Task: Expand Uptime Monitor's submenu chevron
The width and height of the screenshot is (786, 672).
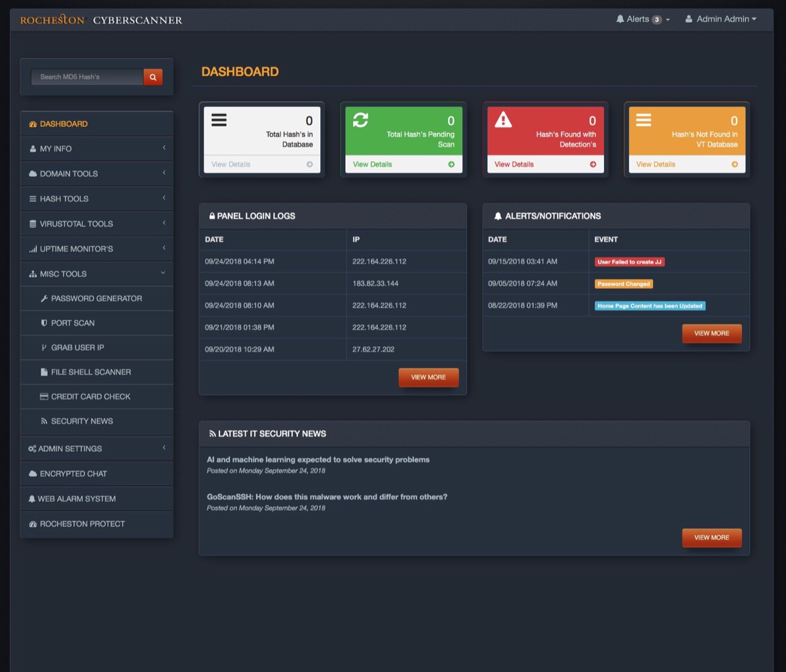Action: [164, 248]
